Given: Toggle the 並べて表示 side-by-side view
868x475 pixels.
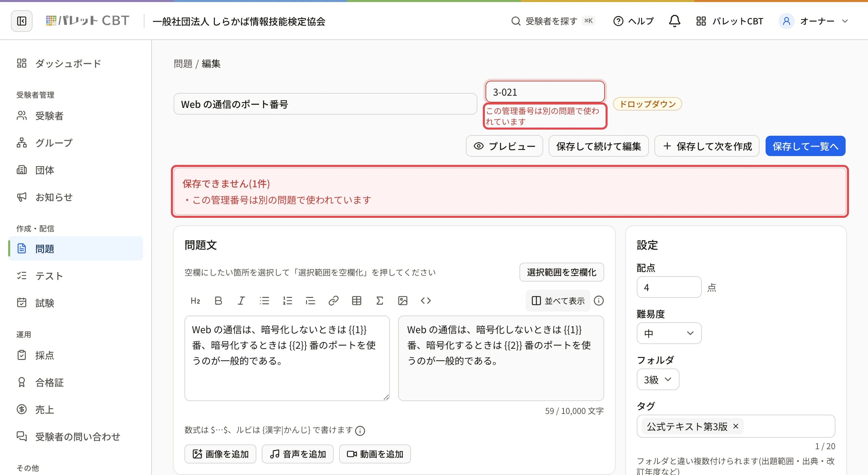Looking at the screenshot, I should (558, 301).
